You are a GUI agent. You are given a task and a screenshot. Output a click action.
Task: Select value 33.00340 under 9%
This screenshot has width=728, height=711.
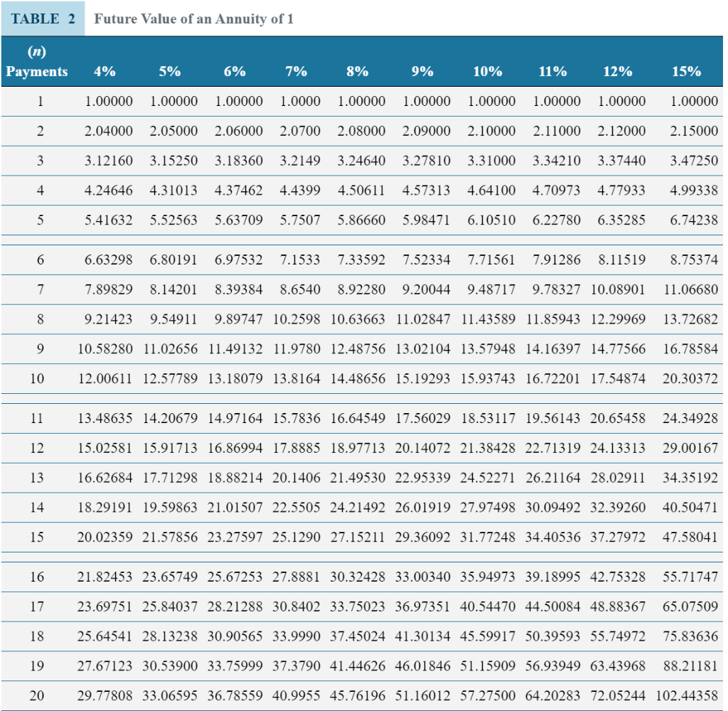pyautogui.click(x=422, y=577)
